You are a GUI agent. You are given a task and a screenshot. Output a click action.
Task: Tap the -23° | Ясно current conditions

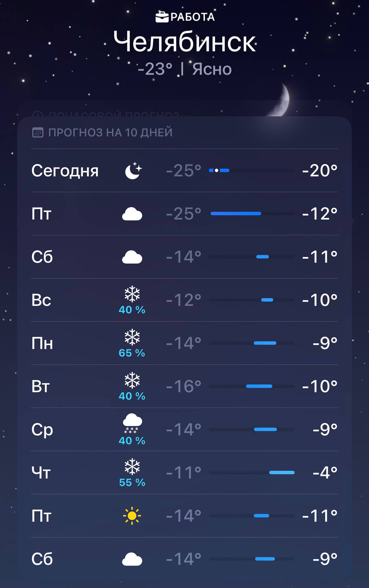tap(184, 69)
